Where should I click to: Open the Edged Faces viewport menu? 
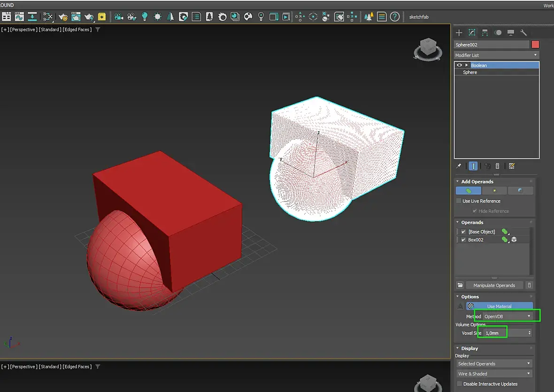77,30
